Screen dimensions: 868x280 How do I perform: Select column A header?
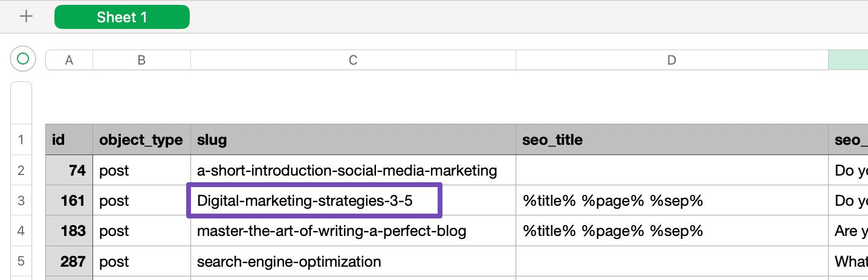click(69, 60)
